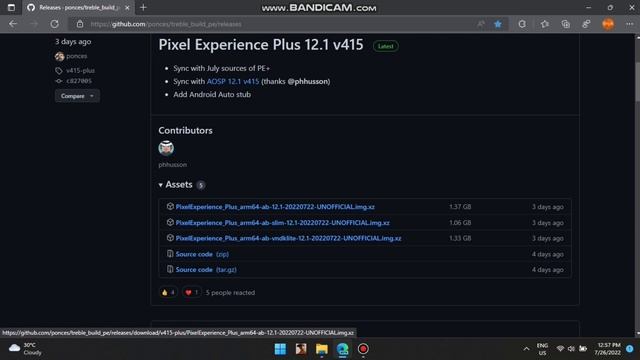Screen dimensions: 640x360
Task: Open a new browser tab
Action: pyautogui.click(x=143, y=7)
